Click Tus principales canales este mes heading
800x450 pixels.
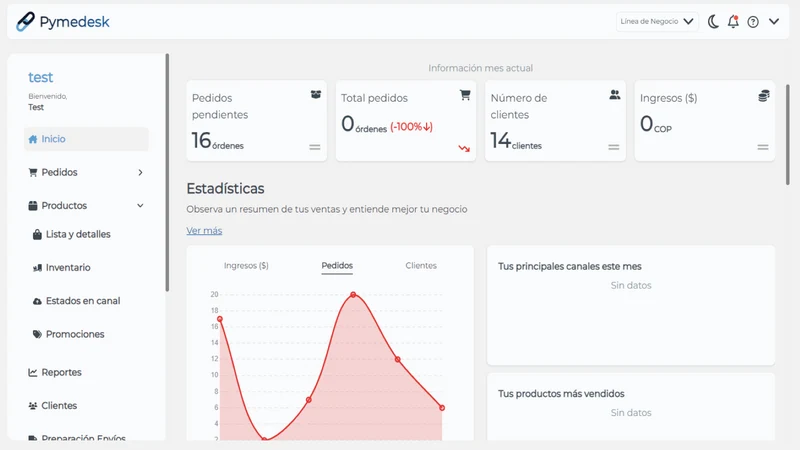tap(569, 266)
